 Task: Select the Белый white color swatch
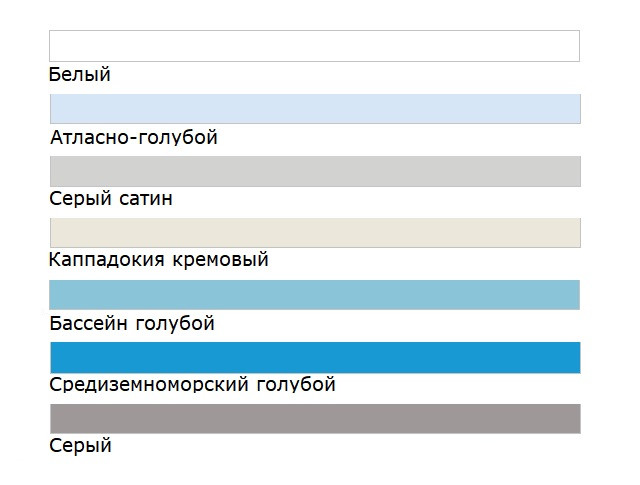pyautogui.click(x=314, y=46)
